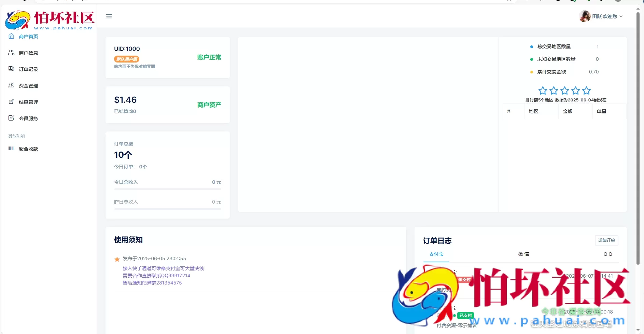Click the 怕坏社区 logo in sidebar
This screenshot has height=334, width=644.
50,20
